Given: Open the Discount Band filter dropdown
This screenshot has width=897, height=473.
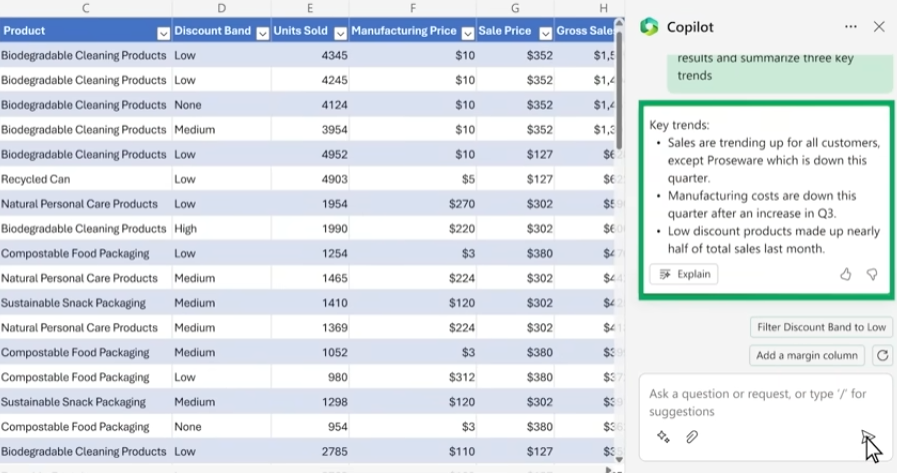Looking at the screenshot, I should (262, 32).
